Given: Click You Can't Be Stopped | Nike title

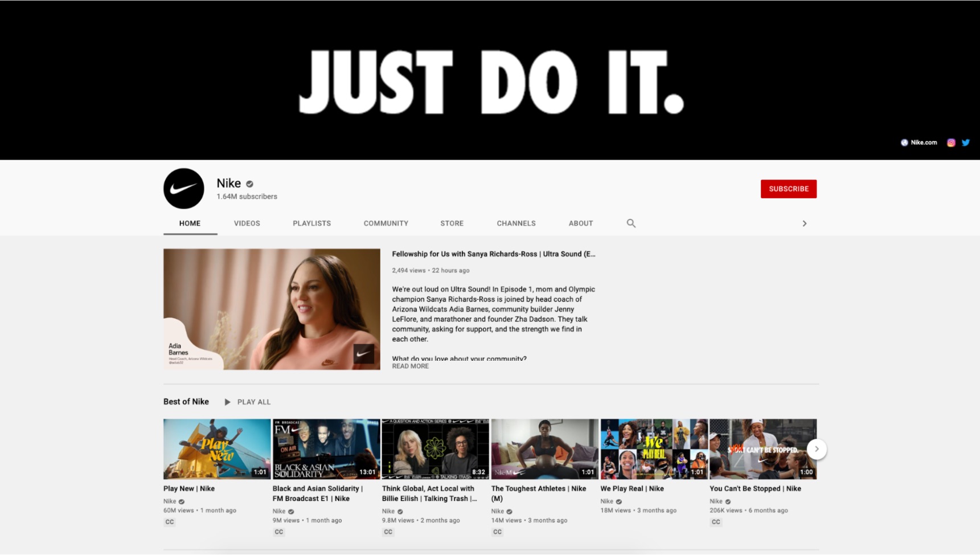Looking at the screenshot, I should pyautogui.click(x=755, y=489).
